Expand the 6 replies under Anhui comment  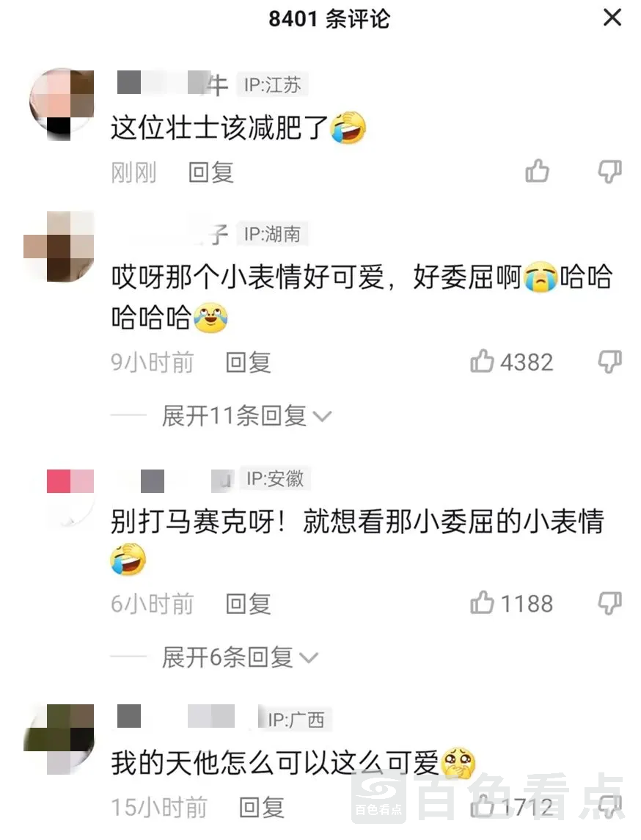click(x=240, y=657)
